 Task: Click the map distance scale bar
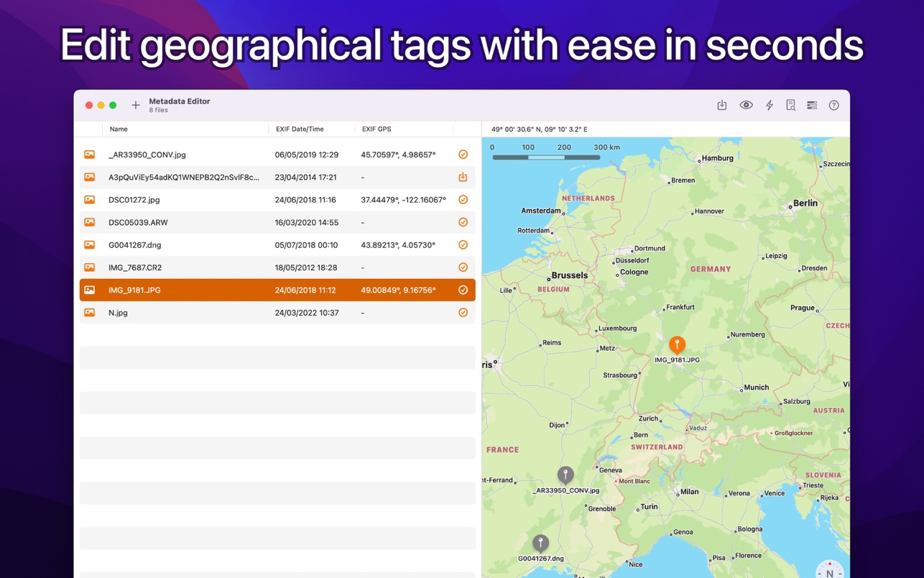click(x=546, y=157)
